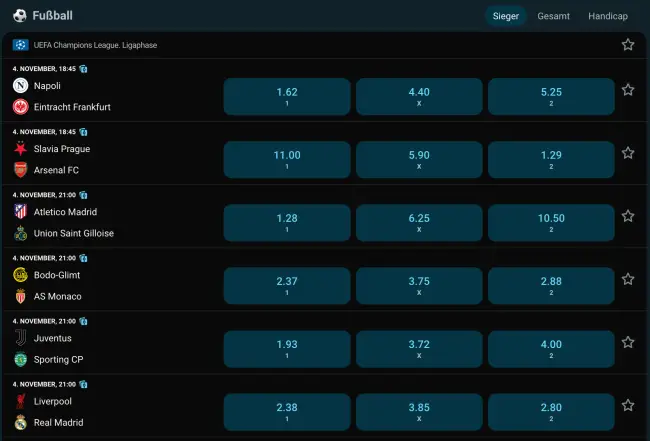Bet on Liverpool win at 2.38
The image size is (650, 441).
click(287, 412)
